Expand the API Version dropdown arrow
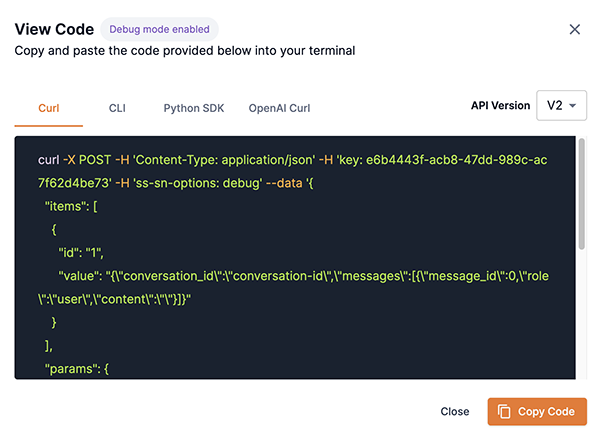600x440 pixels. (576, 106)
